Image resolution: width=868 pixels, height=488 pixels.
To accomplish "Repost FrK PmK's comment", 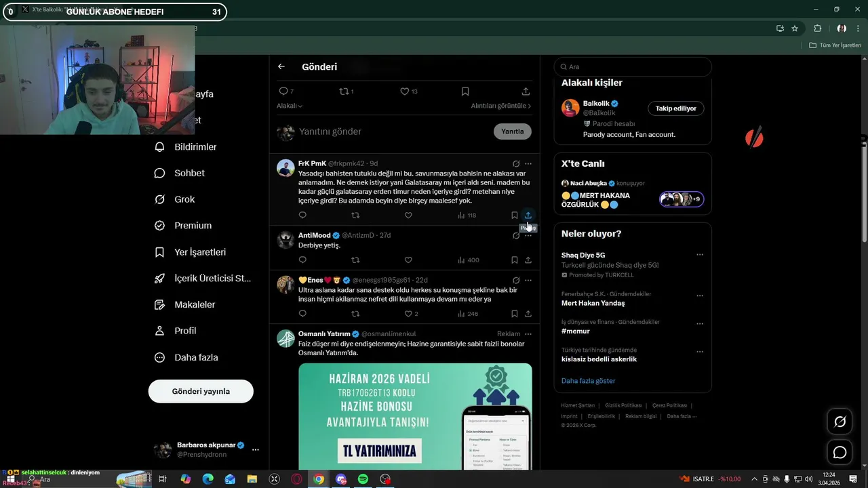I will pyautogui.click(x=355, y=215).
